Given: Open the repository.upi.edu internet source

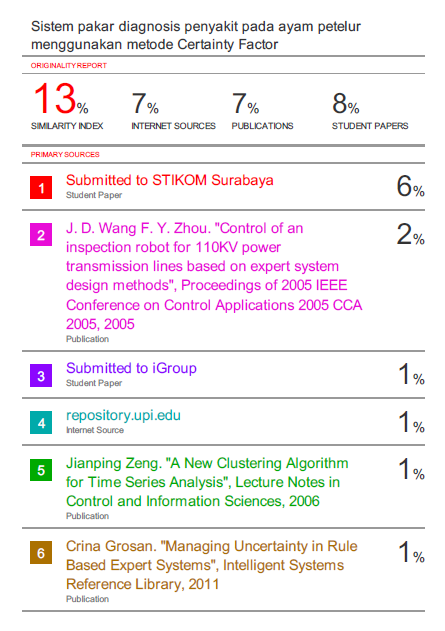Looking at the screenshot, I should 123,415.
